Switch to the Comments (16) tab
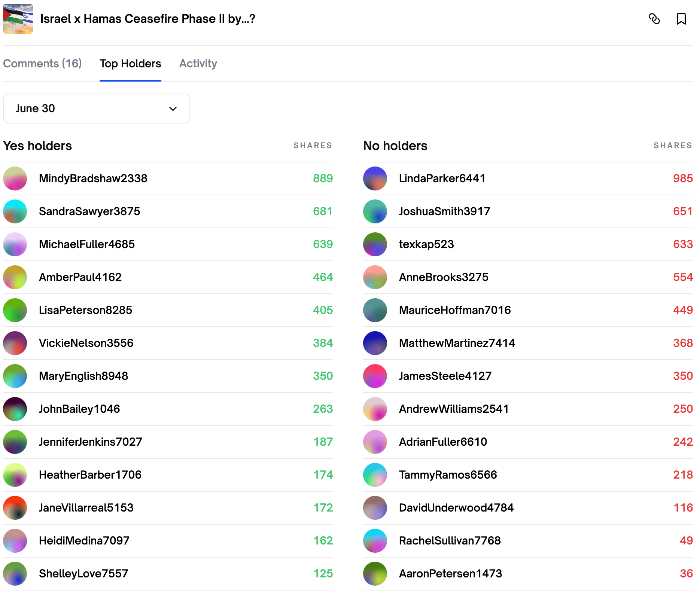Image resolution: width=700 pixels, height=592 pixels. click(x=42, y=64)
